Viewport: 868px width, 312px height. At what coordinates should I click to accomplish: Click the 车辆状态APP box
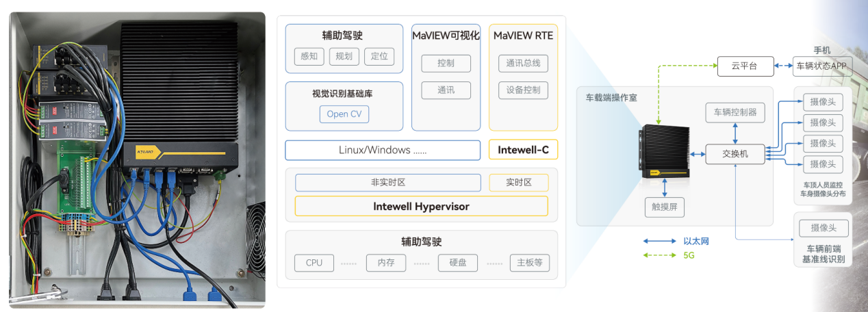pyautogui.click(x=821, y=66)
